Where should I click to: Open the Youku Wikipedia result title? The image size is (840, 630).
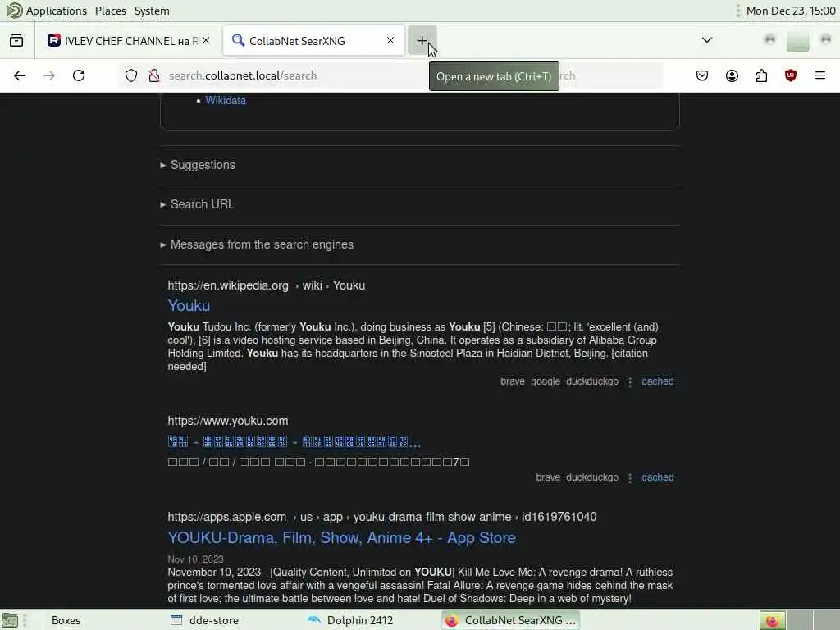tap(189, 305)
